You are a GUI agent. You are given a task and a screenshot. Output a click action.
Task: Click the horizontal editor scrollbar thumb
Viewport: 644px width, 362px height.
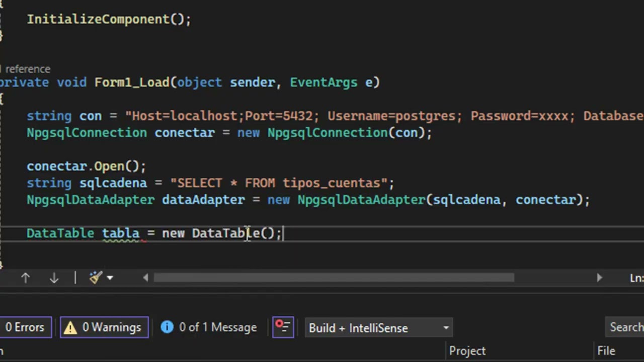[334, 278]
